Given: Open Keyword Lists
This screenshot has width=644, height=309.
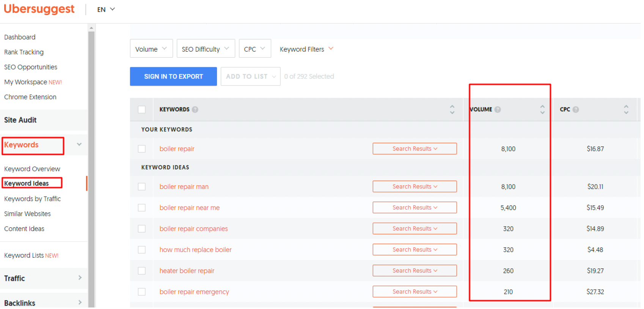Looking at the screenshot, I should [31, 255].
